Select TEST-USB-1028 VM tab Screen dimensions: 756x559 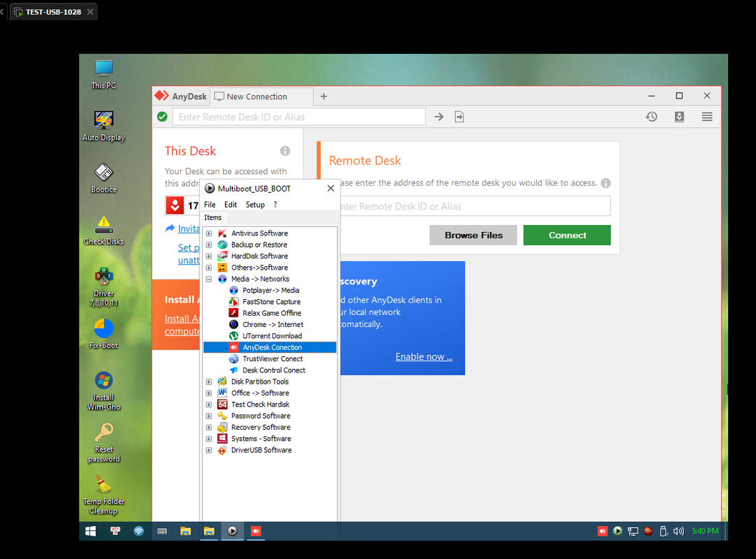click(x=53, y=12)
